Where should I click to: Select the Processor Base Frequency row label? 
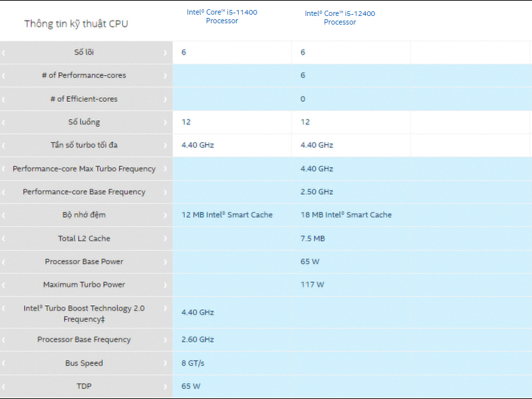(84, 340)
